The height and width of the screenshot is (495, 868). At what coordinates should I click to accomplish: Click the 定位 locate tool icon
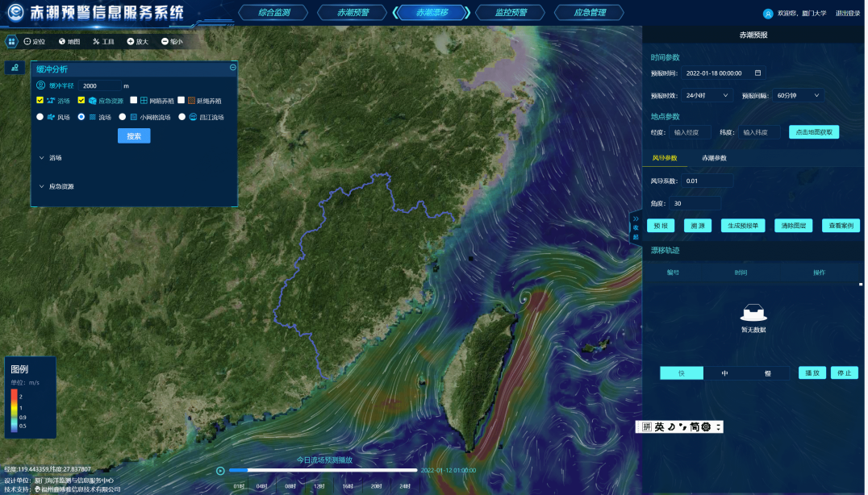27,41
